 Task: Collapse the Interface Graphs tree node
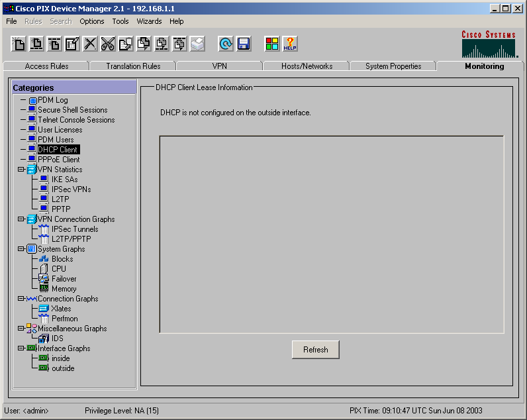pos(21,348)
